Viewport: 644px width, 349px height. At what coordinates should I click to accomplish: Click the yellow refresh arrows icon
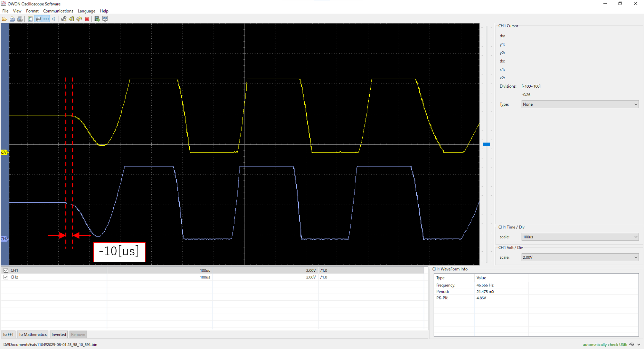(x=79, y=19)
